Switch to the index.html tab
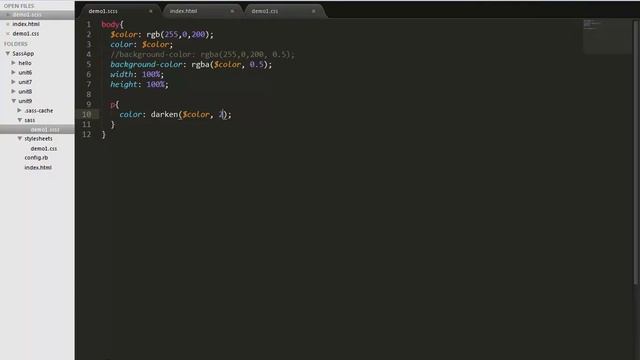This screenshot has width=640, height=360. [x=183, y=11]
